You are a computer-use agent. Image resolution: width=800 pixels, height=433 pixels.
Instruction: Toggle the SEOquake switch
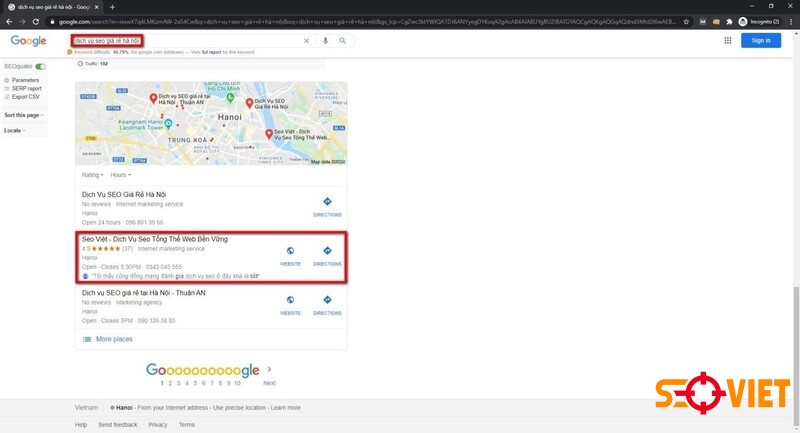(x=40, y=66)
